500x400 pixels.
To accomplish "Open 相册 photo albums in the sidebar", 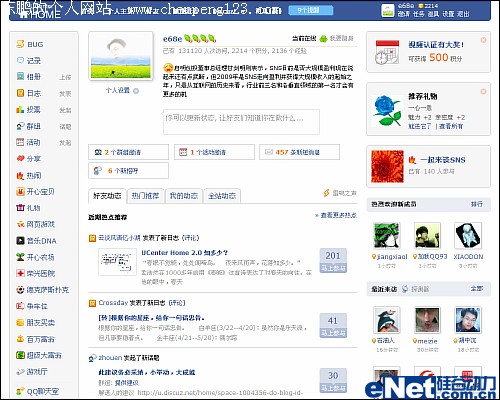I will (33, 77).
